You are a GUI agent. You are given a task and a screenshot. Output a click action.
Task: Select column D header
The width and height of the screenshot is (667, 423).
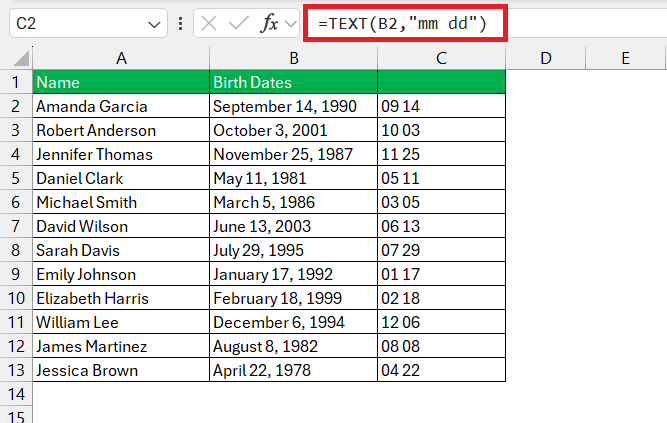[546, 58]
